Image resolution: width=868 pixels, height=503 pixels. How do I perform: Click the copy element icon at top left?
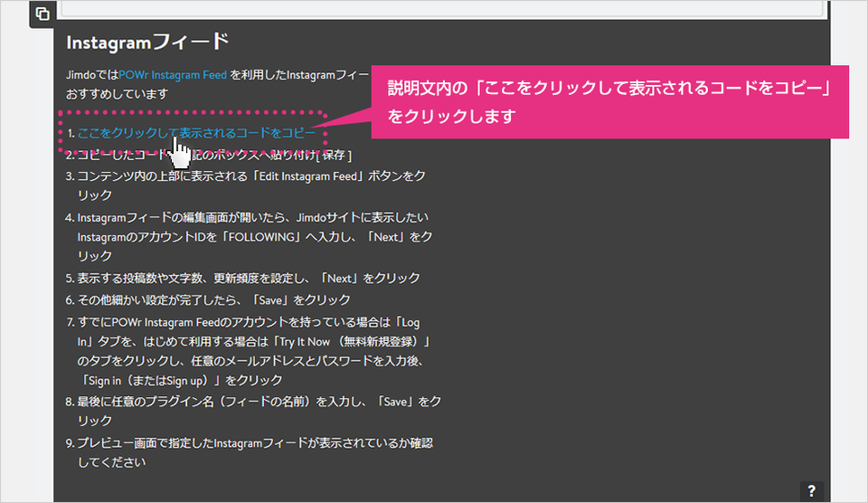42,14
